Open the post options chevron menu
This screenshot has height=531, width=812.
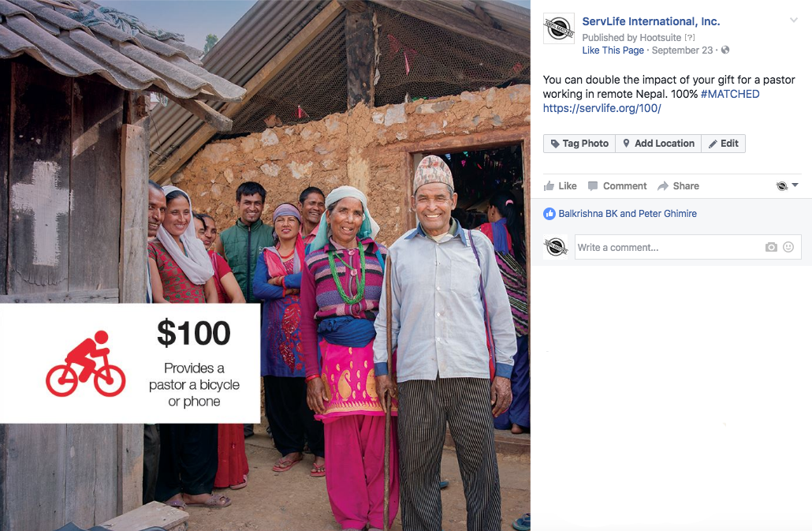793,21
